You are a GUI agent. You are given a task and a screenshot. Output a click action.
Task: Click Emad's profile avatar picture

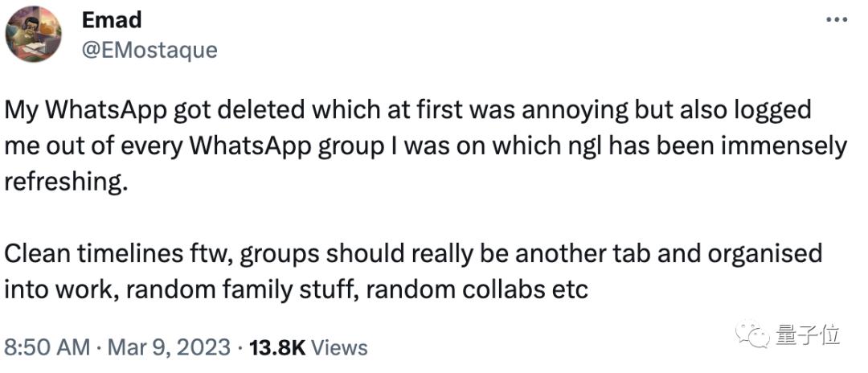[x=34, y=34]
